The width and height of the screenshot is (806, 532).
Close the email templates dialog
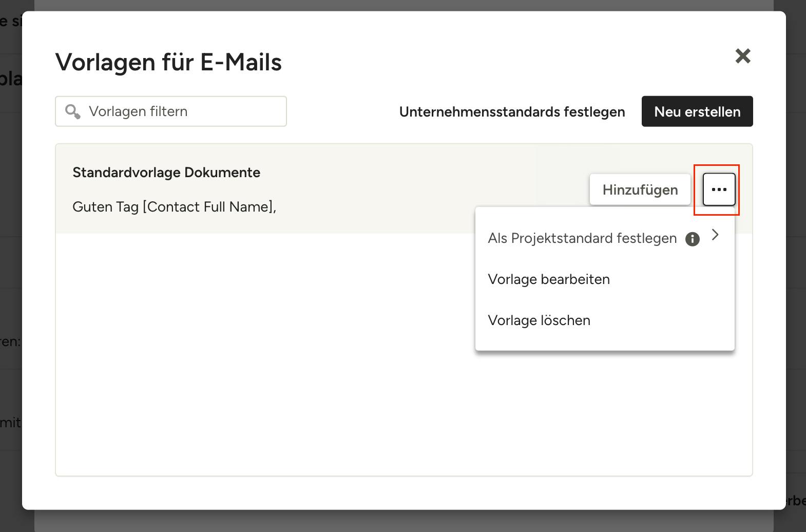point(742,56)
